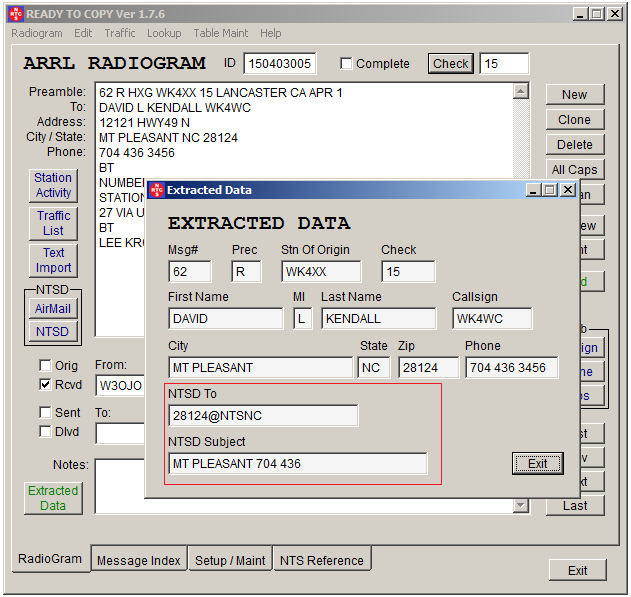Click the All Caps button

pyautogui.click(x=575, y=169)
